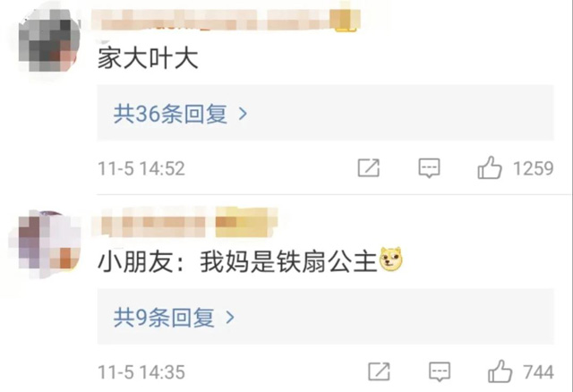Screen dimensions: 573x392
Task: Click the chevron arrow next to 共9条回复
Action: click(x=230, y=318)
